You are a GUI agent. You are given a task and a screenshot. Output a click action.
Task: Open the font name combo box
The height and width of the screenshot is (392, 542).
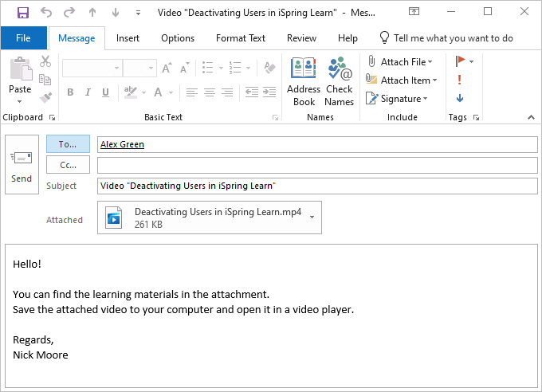[92, 68]
